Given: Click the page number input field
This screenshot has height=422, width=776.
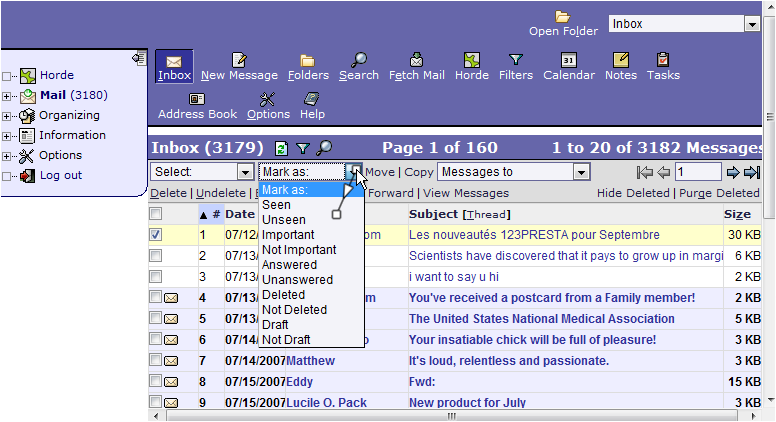Looking at the screenshot, I should [697, 172].
